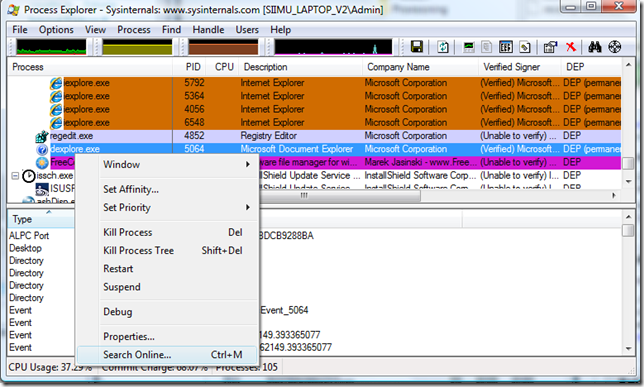644x387 pixels.
Task: Click the iexplore.exe icon for PID 6548
Action: click(56, 123)
